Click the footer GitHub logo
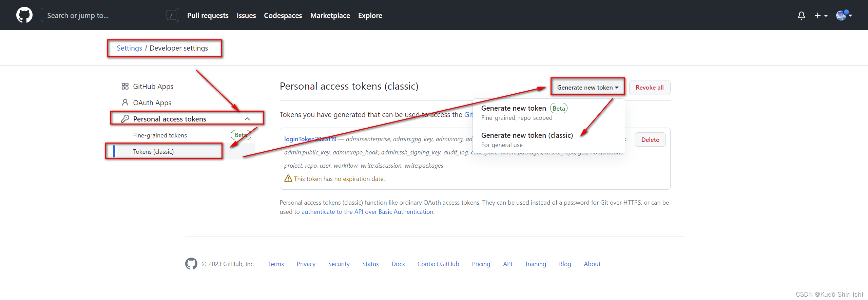This screenshot has width=868, height=300. (191, 264)
